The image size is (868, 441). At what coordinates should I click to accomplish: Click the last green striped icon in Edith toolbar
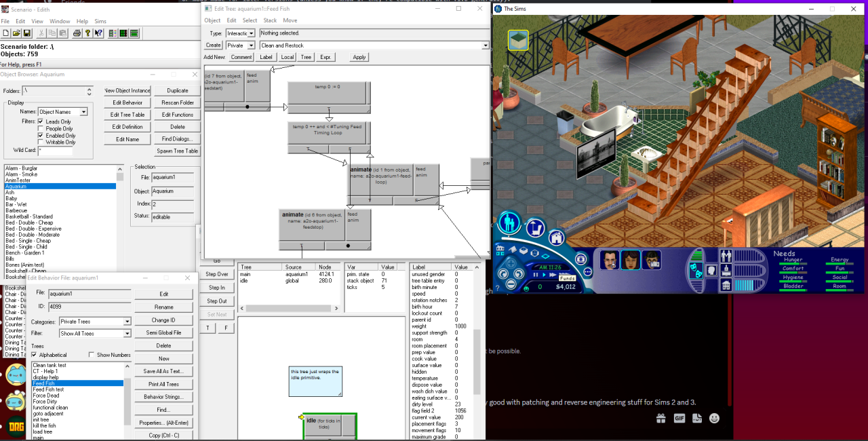[134, 33]
